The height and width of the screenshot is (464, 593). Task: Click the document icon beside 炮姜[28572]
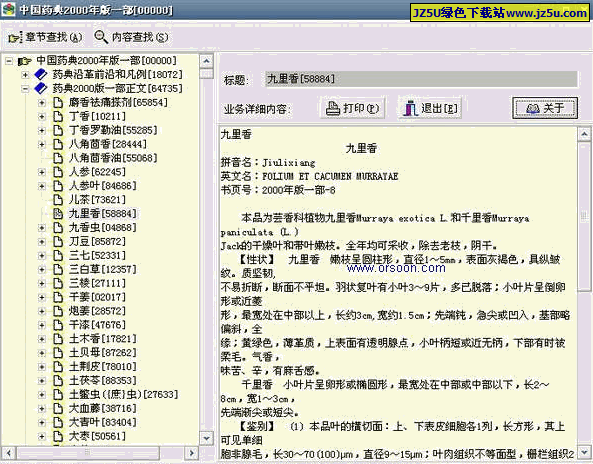[x=58, y=311]
